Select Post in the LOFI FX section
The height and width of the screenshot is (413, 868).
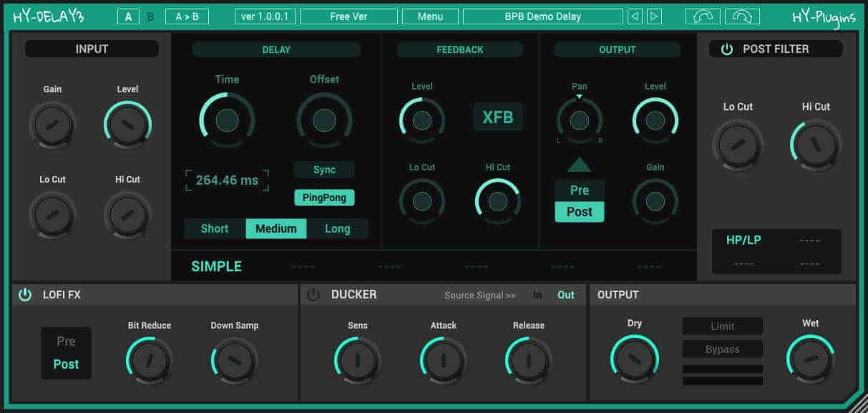[66, 364]
